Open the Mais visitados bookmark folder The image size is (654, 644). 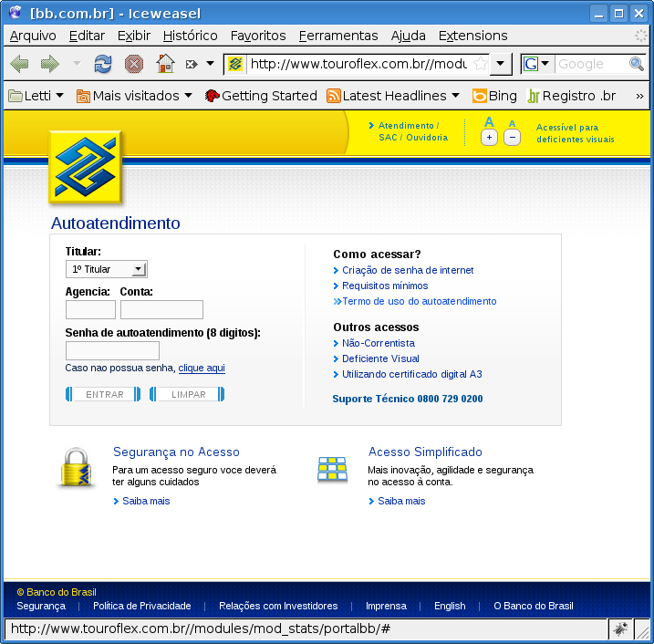[x=134, y=96]
